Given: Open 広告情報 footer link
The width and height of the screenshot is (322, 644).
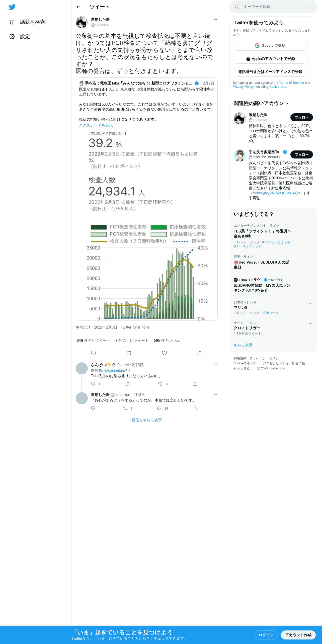Looking at the screenshot, I should coord(298,363).
